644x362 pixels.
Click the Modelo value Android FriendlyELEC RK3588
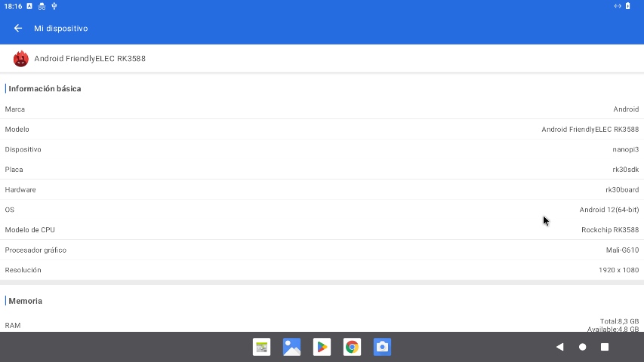tap(590, 129)
